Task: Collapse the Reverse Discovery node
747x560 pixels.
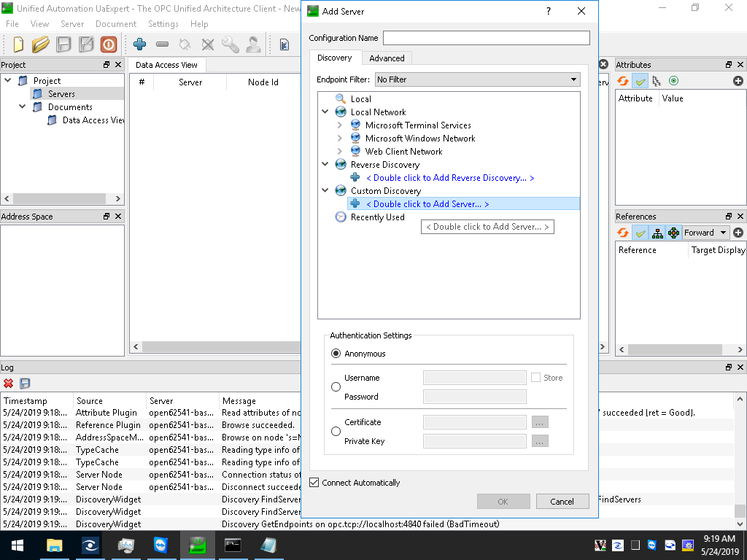Action: click(x=325, y=164)
